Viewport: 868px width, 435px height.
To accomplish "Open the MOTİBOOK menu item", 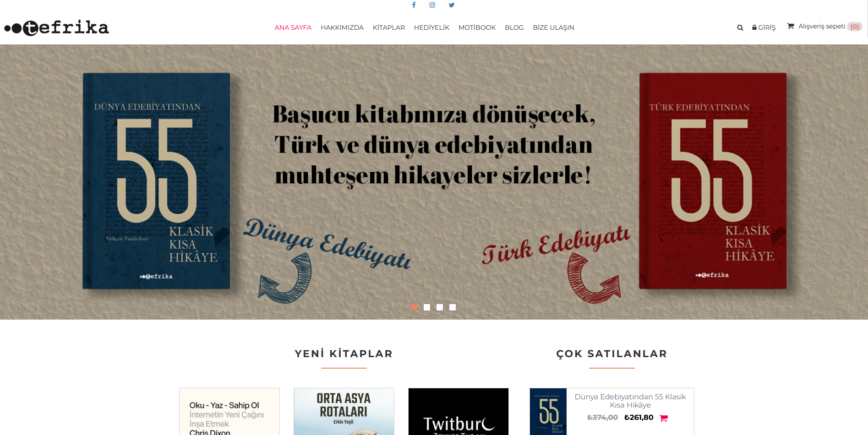I will coord(477,27).
